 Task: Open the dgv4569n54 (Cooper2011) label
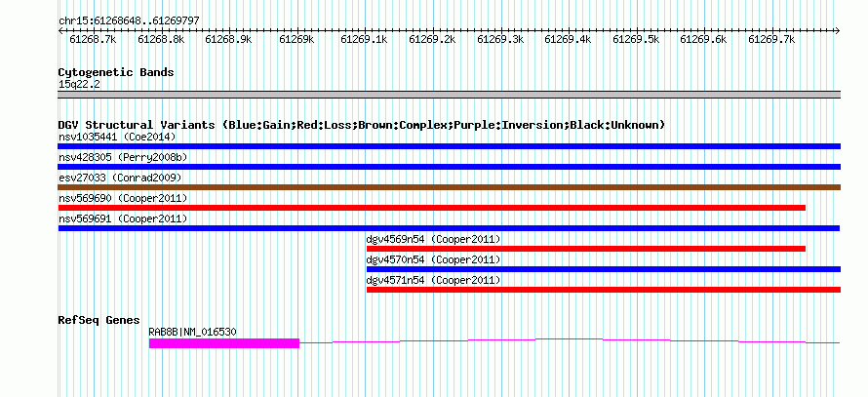pyautogui.click(x=433, y=239)
